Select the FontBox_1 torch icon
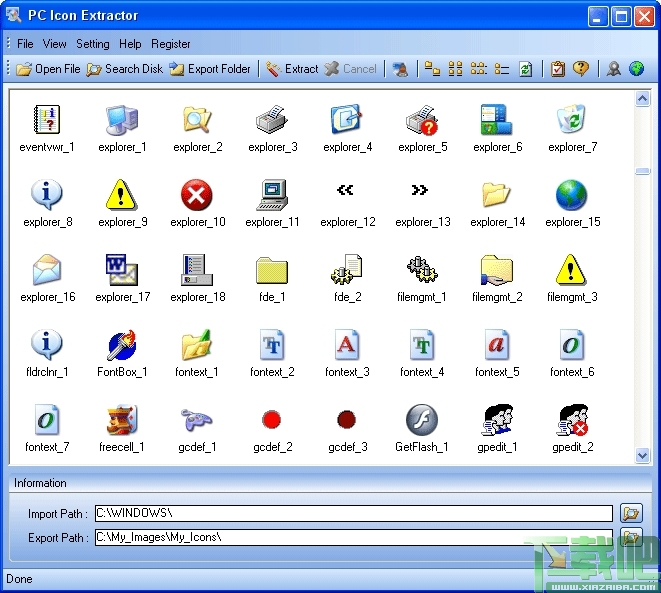 (x=122, y=345)
